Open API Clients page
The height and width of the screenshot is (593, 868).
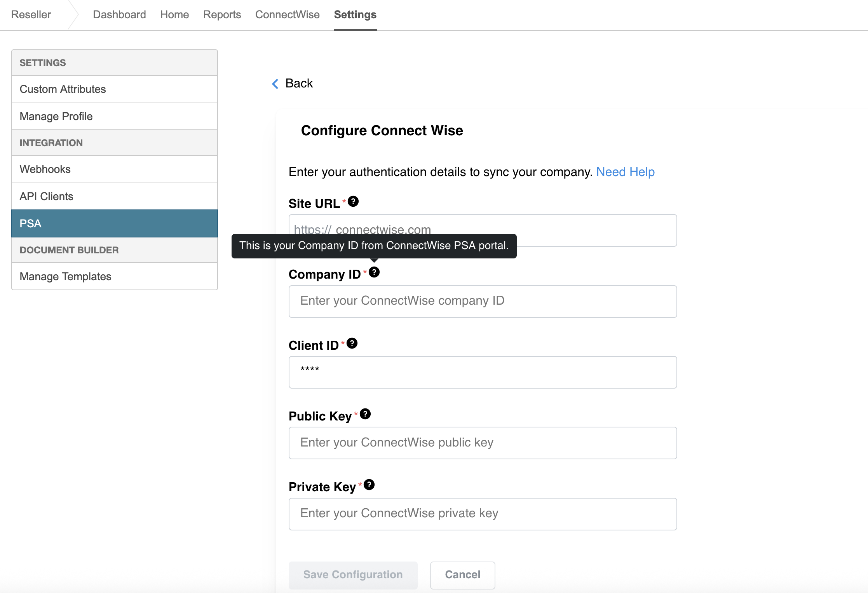[115, 196]
